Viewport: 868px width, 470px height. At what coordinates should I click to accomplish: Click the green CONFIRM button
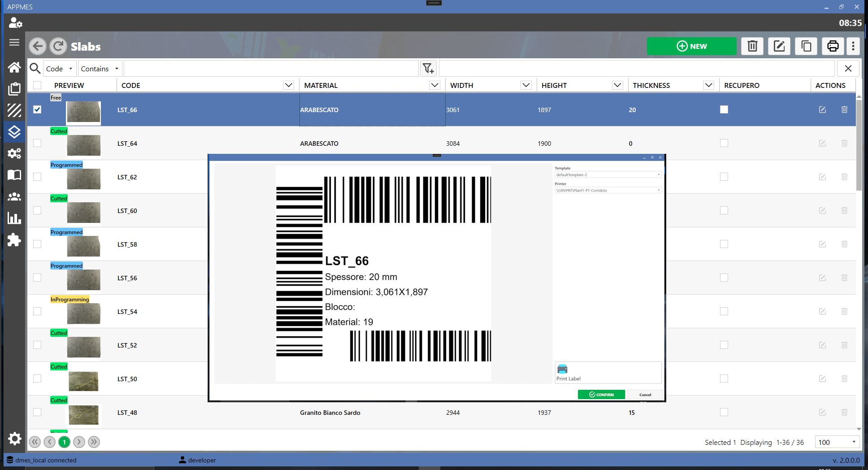coord(601,395)
